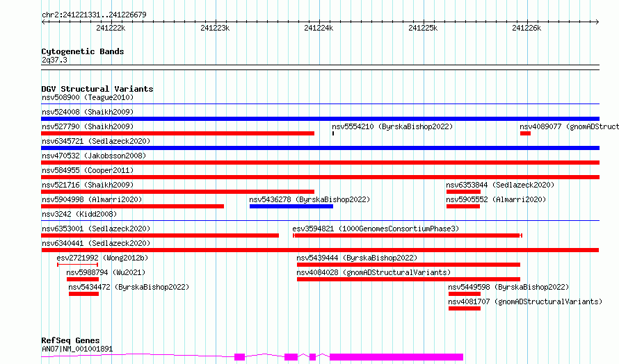619x364 pixels.
Task: Click the left arrow of the ruler
Action: (43, 22)
